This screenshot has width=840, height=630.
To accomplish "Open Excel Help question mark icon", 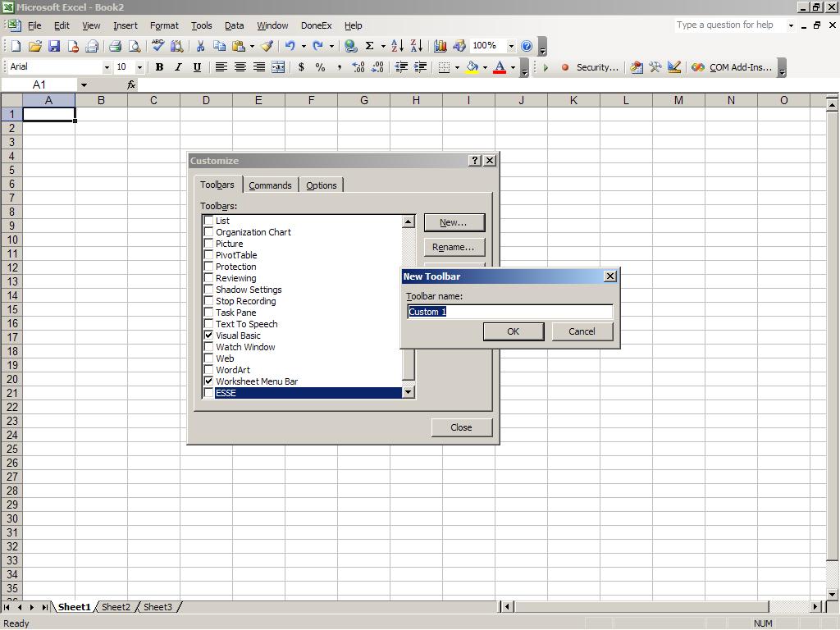I will tap(527, 46).
